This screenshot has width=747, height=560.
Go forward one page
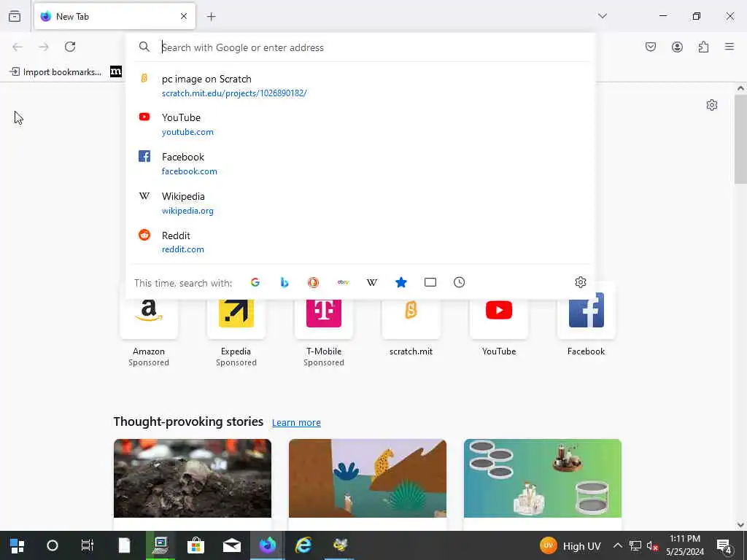click(x=44, y=47)
